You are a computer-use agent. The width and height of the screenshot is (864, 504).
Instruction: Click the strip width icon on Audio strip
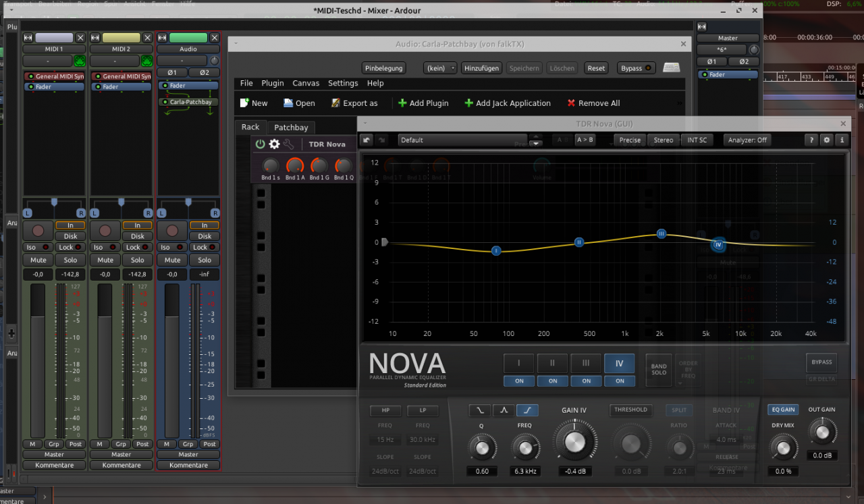162,38
